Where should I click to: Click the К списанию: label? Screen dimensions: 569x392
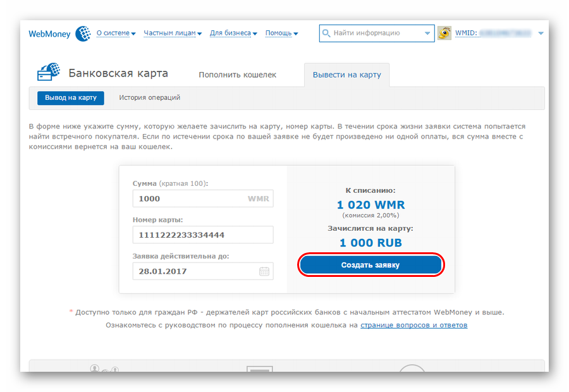coord(370,190)
